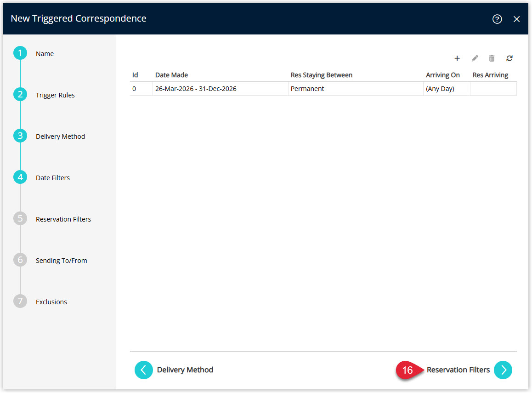Click the next arrow circle button
The width and height of the screenshot is (532, 393).
coord(503,370)
